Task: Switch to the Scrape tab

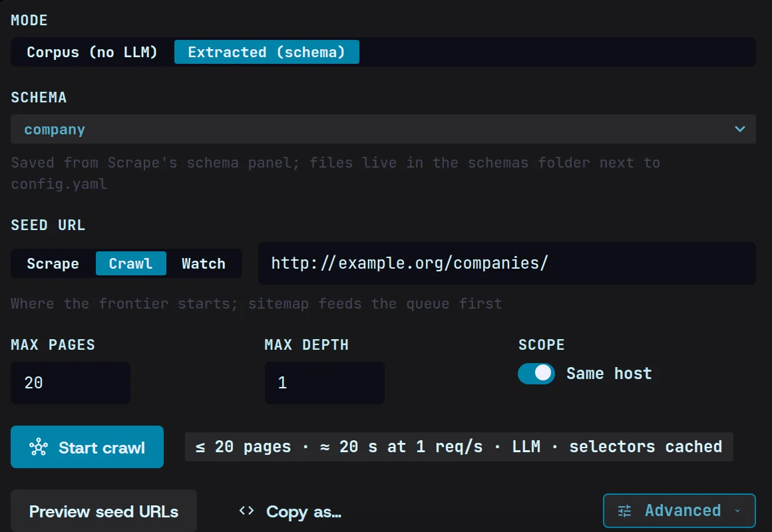Action: tap(53, 264)
